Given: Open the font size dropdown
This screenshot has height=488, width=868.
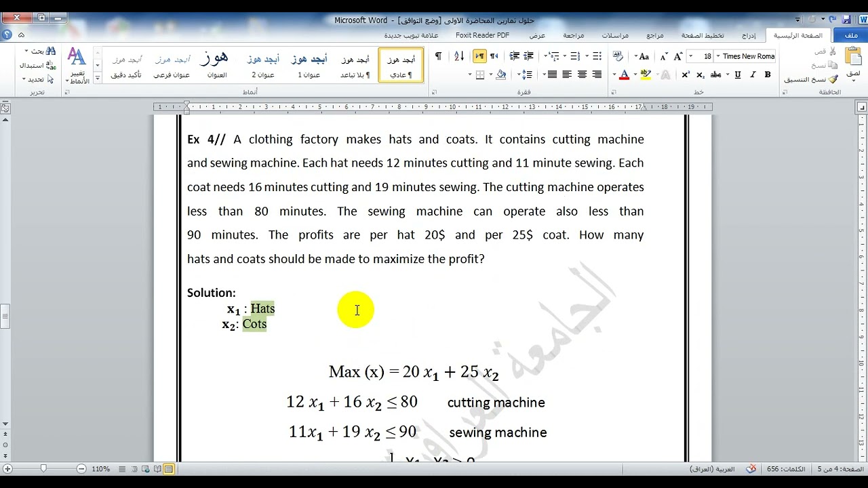Looking at the screenshot, I should 691,56.
